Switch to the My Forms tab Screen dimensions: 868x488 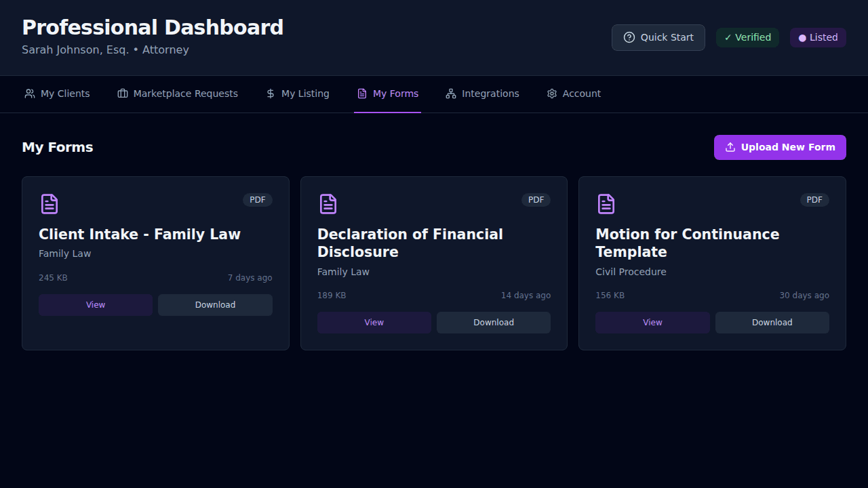coord(387,94)
